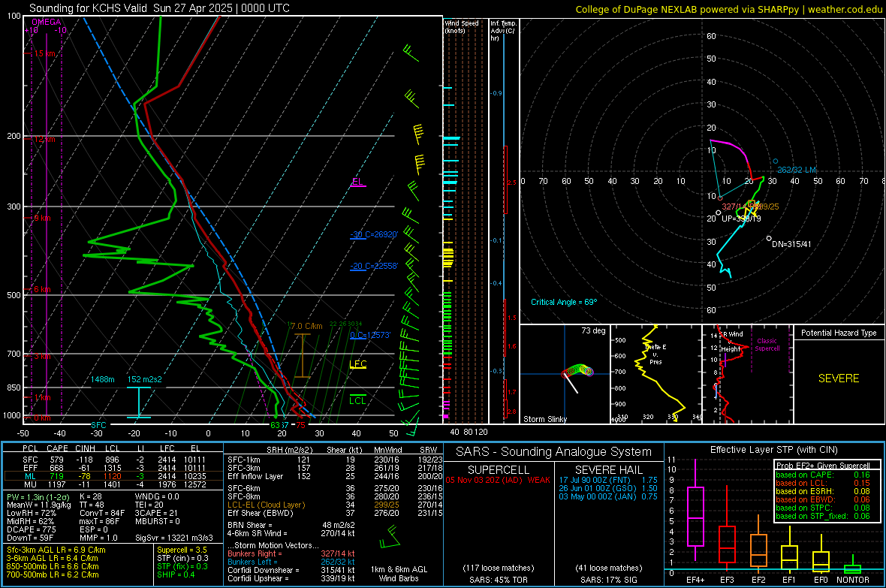Click the '05 Nov 03 20Z (IAD) WEAK' match
Image resolution: width=886 pixels, height=588 pixels.
coord(498,480)
